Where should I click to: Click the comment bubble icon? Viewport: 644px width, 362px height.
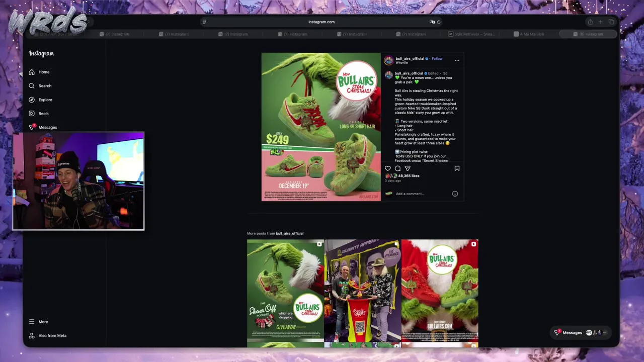[x=397, y=168]
